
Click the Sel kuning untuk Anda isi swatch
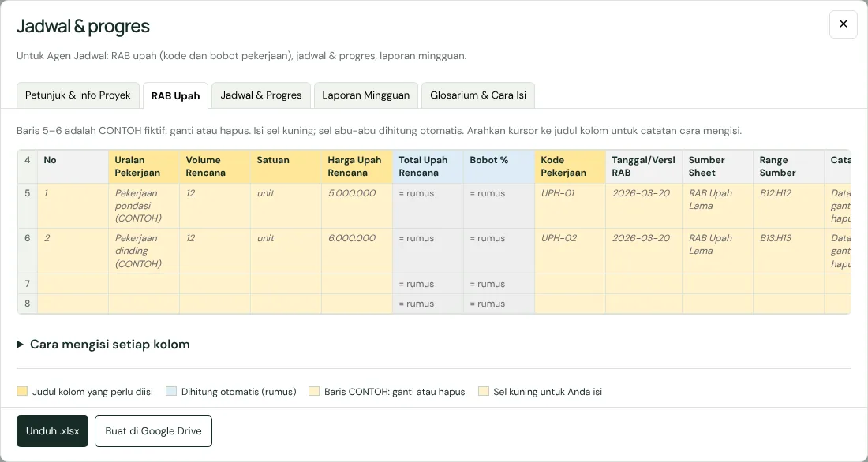(x=483, y=391)
